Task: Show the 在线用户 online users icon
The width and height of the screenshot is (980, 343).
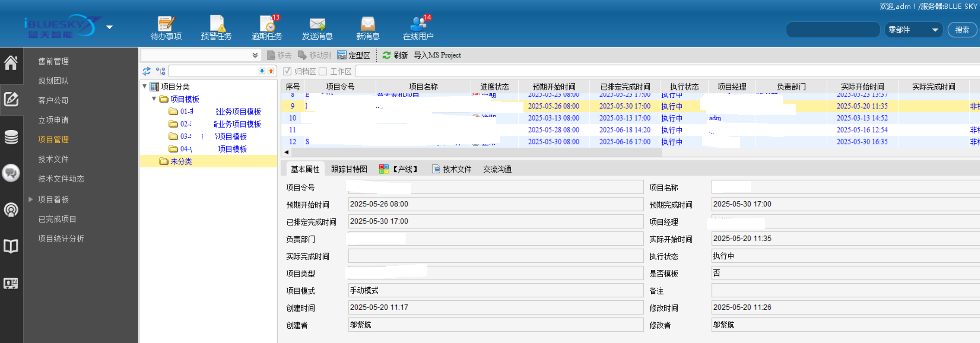Action: [418, 28]
